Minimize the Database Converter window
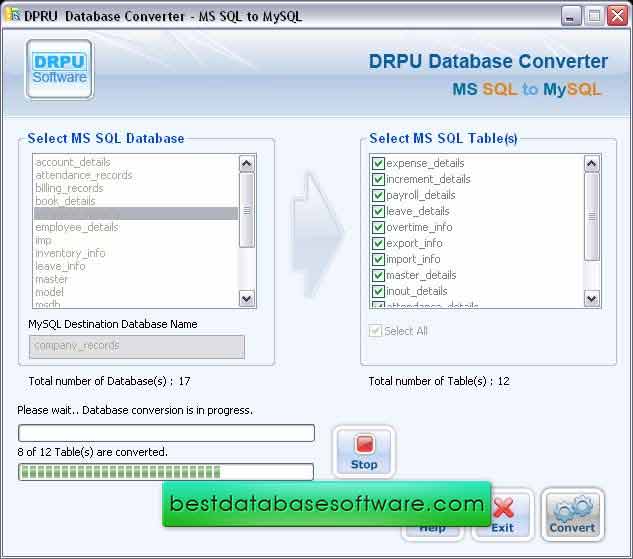The width and height of the screenshot is (633, 559). (x=570, y=17)
